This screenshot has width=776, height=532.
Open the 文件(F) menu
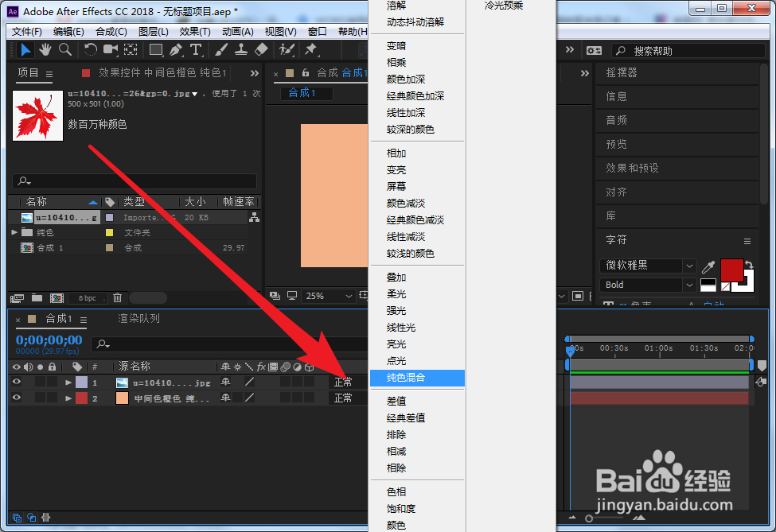pos(27,32)
